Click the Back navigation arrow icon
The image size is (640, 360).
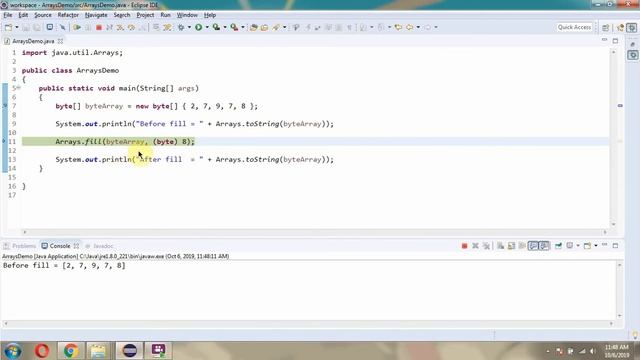pos(409,27)
